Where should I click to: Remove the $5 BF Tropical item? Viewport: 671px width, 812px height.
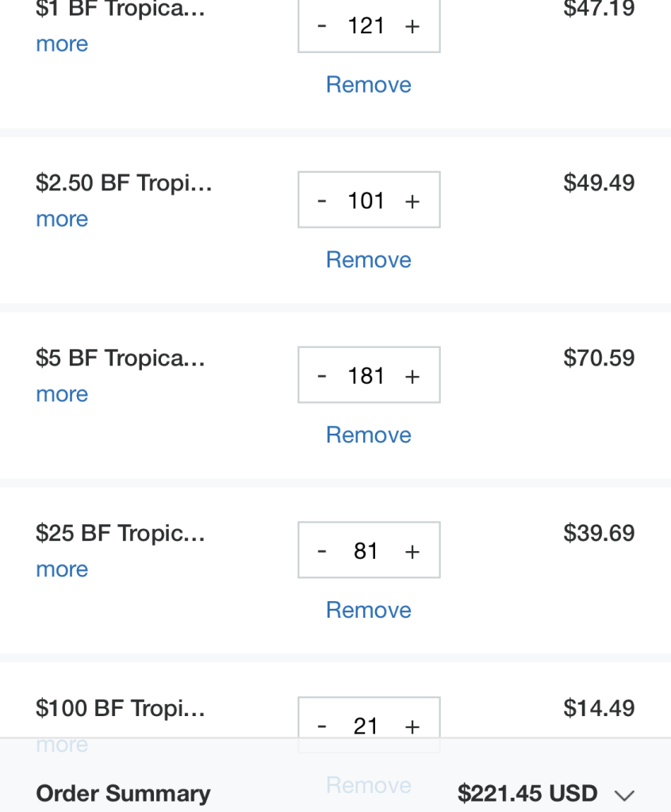pyautogui.click(x=369, y=435)
